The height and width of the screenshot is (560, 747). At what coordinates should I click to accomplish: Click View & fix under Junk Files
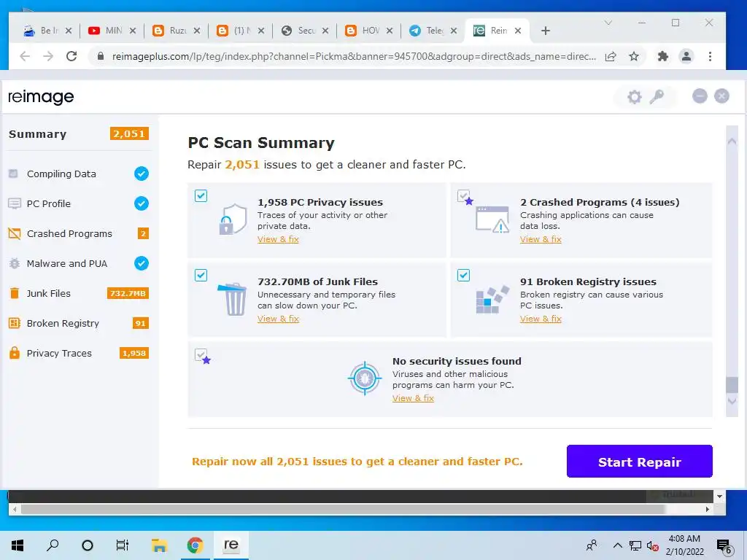point(278,319)
